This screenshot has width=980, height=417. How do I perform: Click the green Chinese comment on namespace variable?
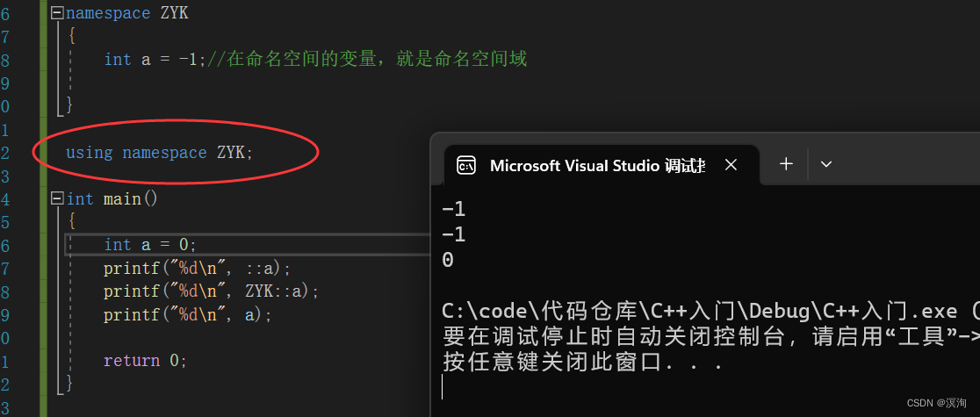point(367,60)
